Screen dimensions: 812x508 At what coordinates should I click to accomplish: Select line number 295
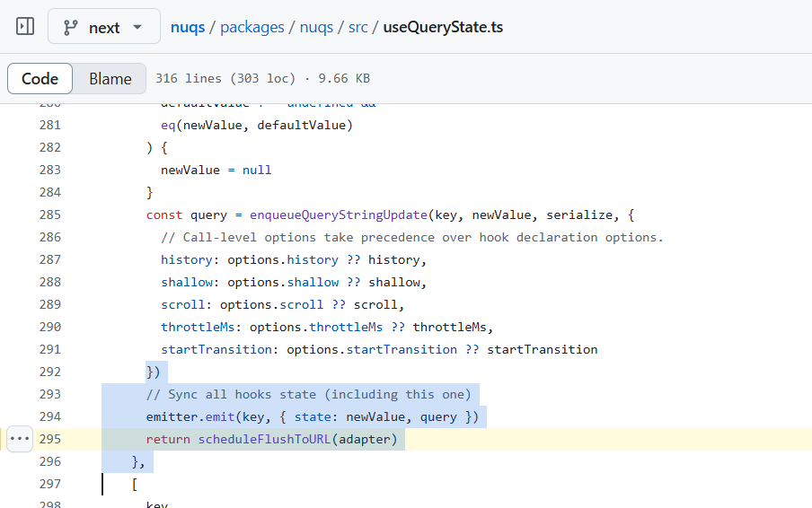pyautogui.click(x=50, y=439)
